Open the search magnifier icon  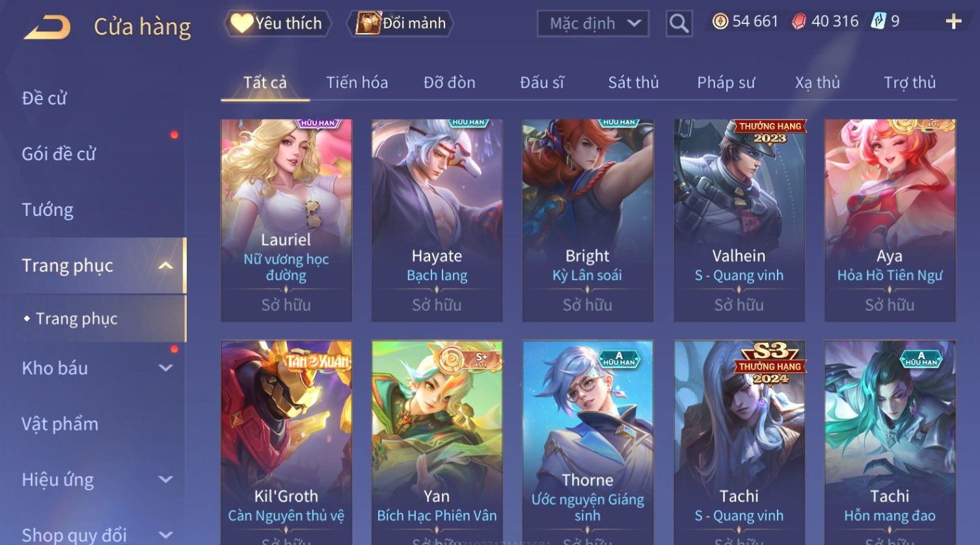pos(679,24)
